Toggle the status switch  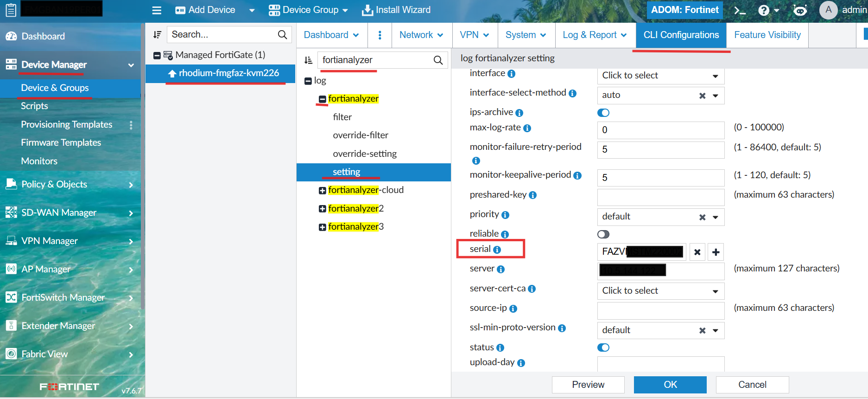(603, 348)
